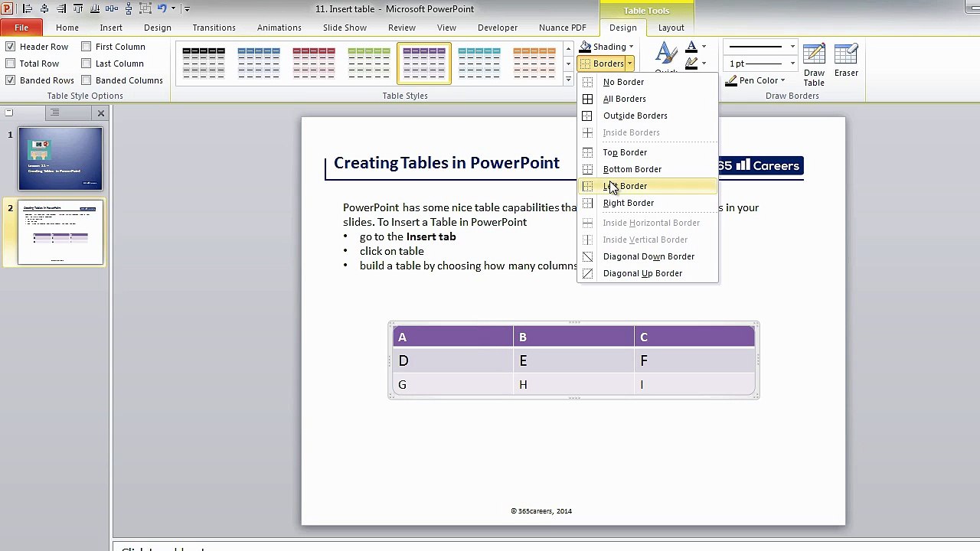
Task: Select the blue table style thumbnail
Action: [x=259, y=63]
